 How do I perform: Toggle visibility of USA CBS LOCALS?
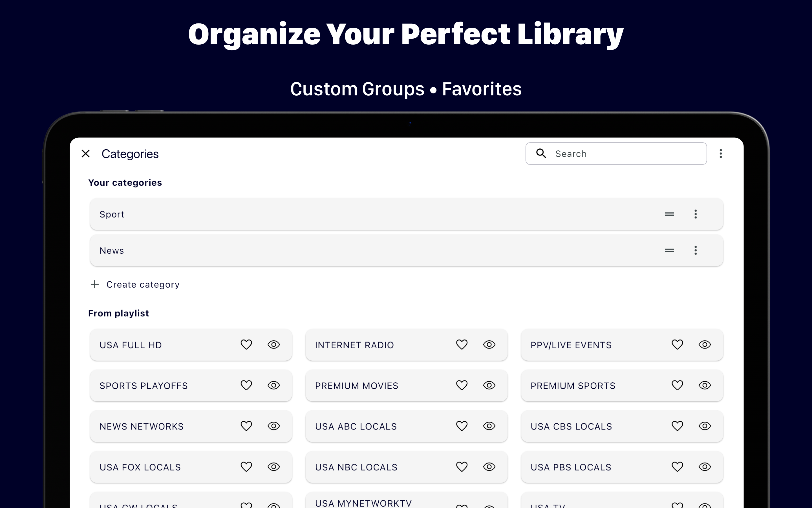[705, 426]
